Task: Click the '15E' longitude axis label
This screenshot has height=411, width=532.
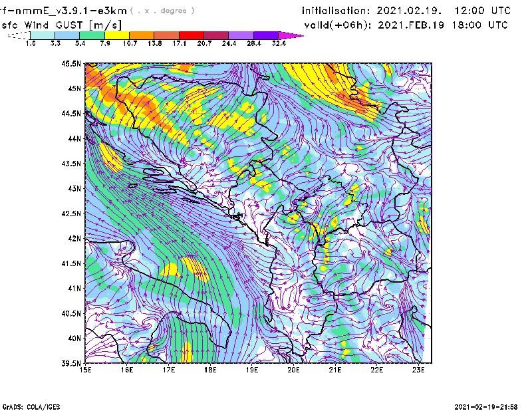Action: click(85, 370)
